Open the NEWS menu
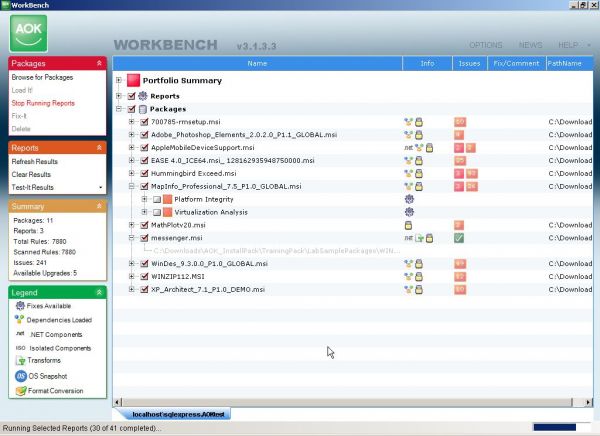The width and height of the screenshot is (600, 436). [530, 45]
